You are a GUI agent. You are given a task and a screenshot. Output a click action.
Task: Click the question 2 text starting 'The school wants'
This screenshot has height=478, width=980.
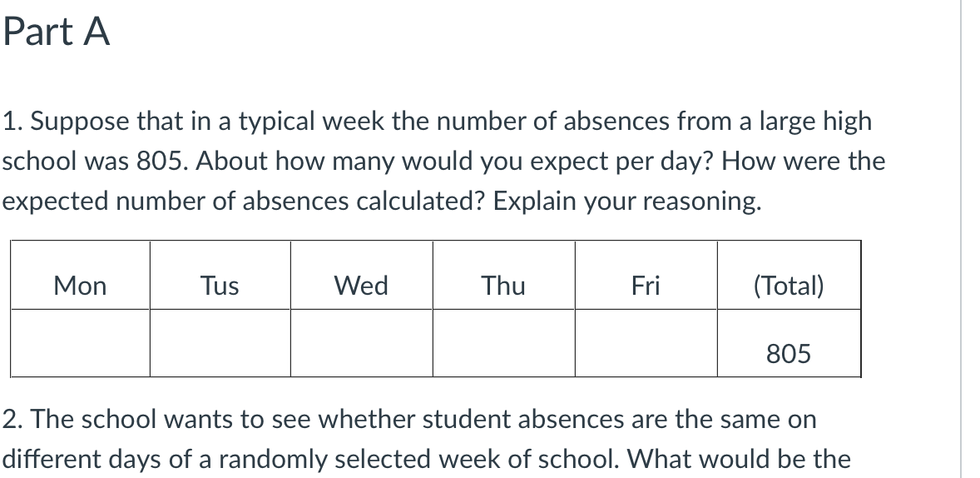pos(409,439)
